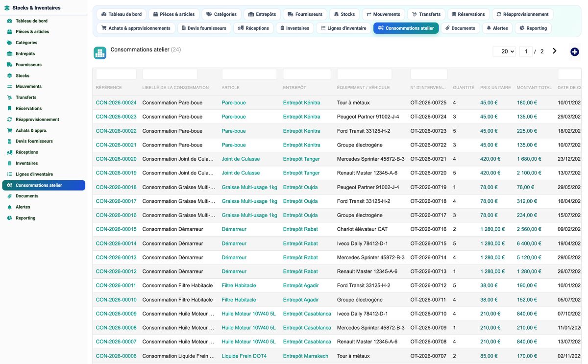
Task: Open the Catégories tab
Action: (221, 14)
